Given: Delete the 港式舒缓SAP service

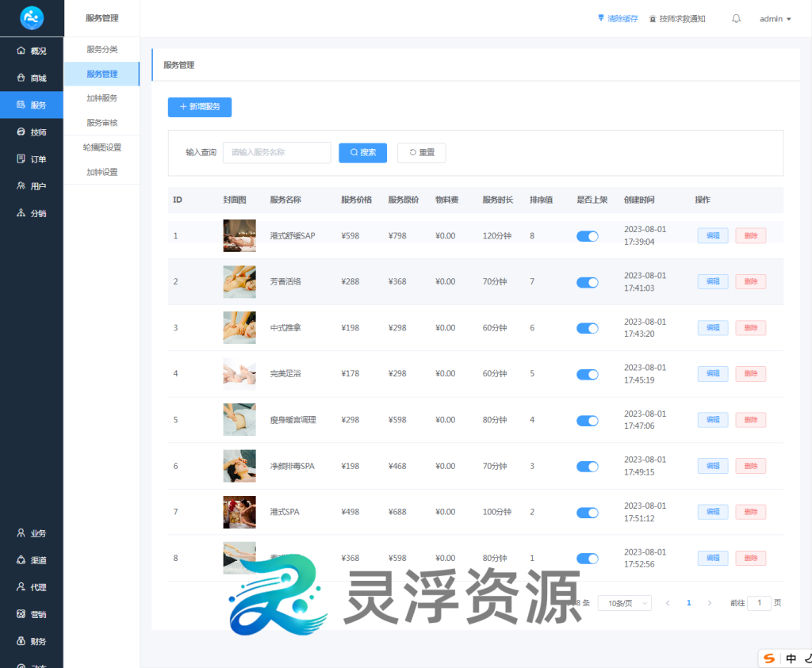Looking at the screenshot, I should pyautogui.click(x=750, y=235).
